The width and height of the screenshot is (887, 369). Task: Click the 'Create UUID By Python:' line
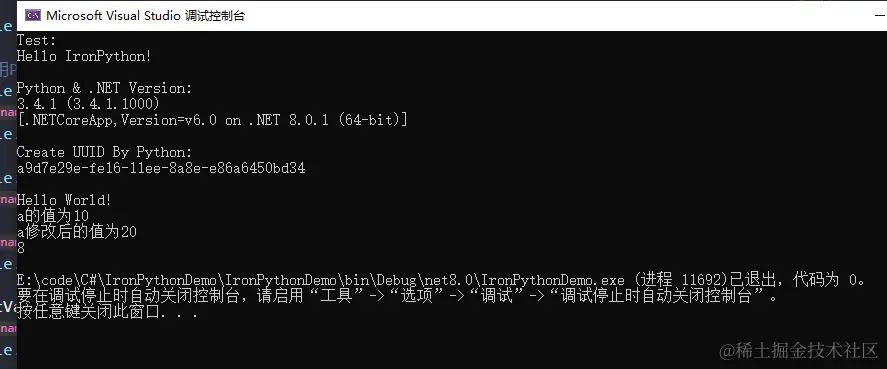tap(105, 152)
